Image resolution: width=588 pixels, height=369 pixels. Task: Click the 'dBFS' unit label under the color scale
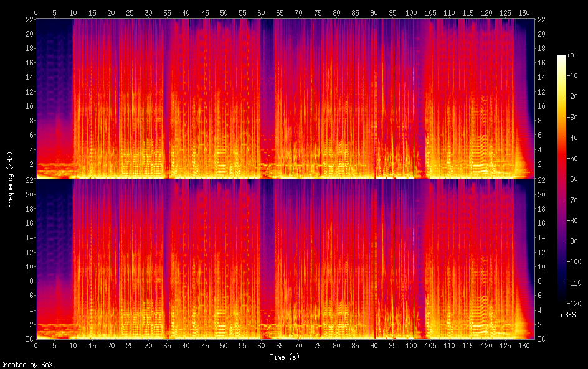click(568, 315)
